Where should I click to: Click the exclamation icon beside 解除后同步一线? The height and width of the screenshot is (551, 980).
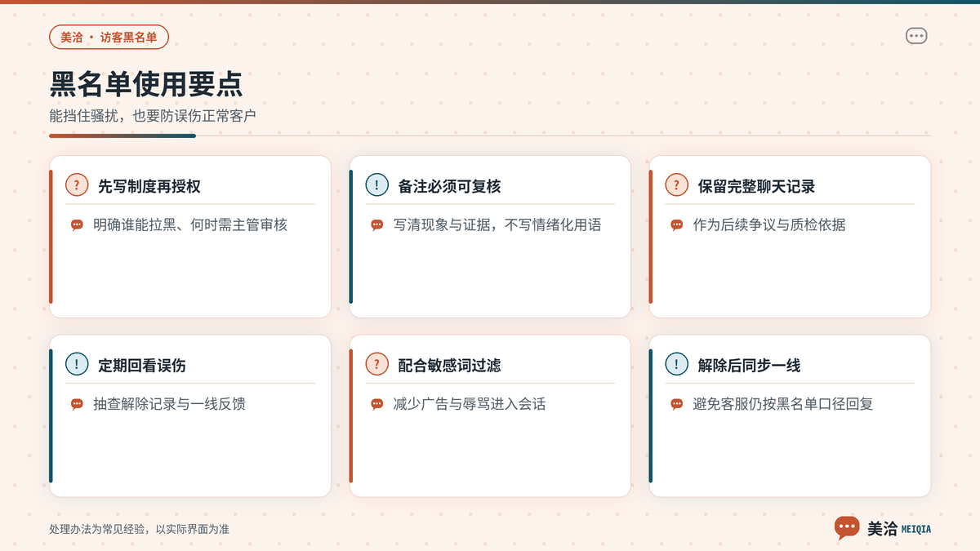point(676,364)
